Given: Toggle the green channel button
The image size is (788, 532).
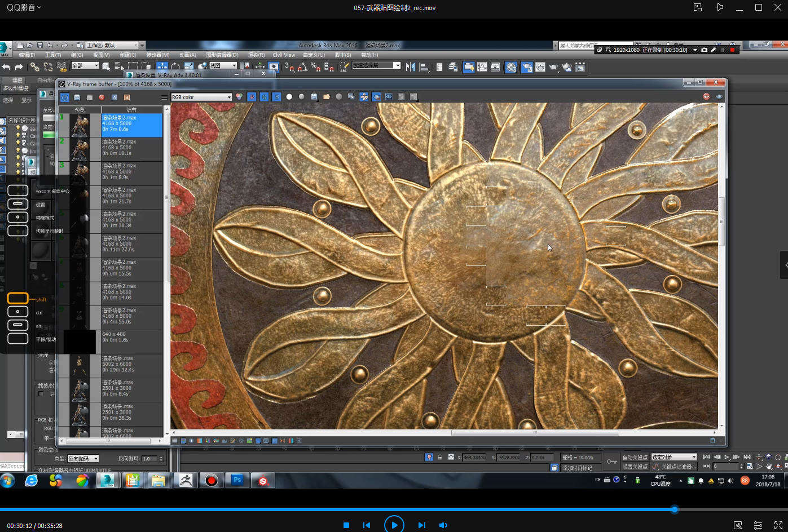Looking at the screenshot, I should 264,97.
